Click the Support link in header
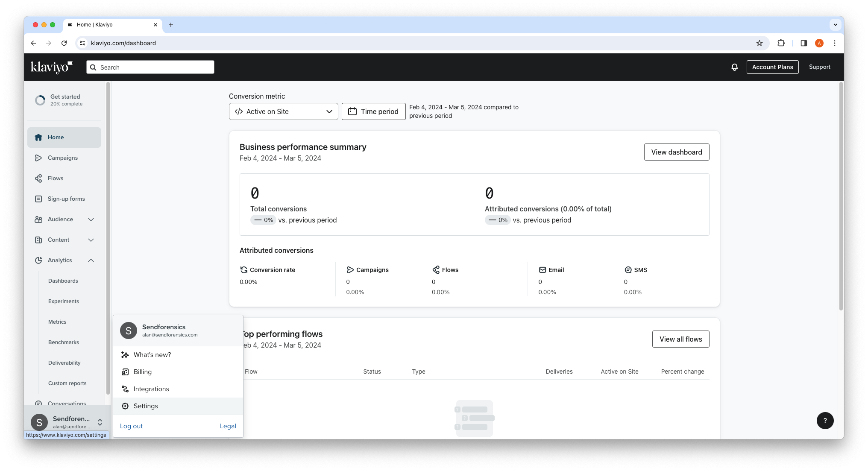The image size is (868, 471). tap(819, 67)
